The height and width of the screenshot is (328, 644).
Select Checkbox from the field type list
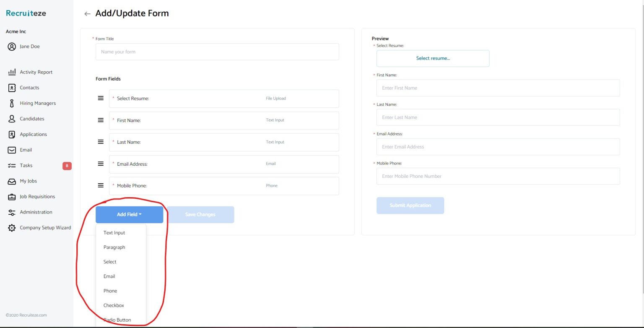pyautogui.click(x=113, y=305)
